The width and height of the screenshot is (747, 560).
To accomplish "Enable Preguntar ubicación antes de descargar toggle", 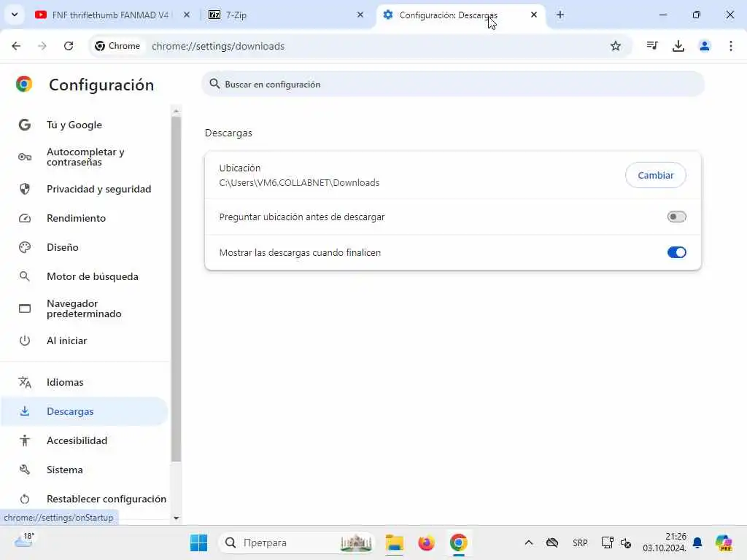I will [676, 217].
